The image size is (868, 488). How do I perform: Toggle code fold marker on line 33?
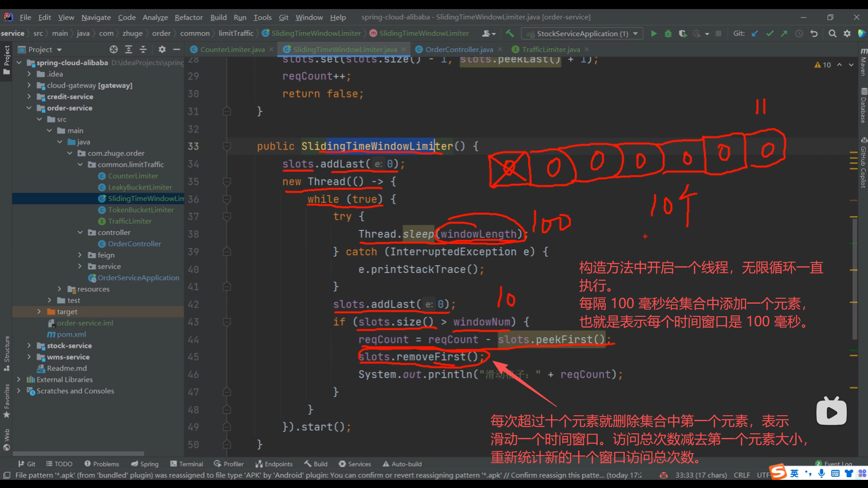click(x=227, y=146)
